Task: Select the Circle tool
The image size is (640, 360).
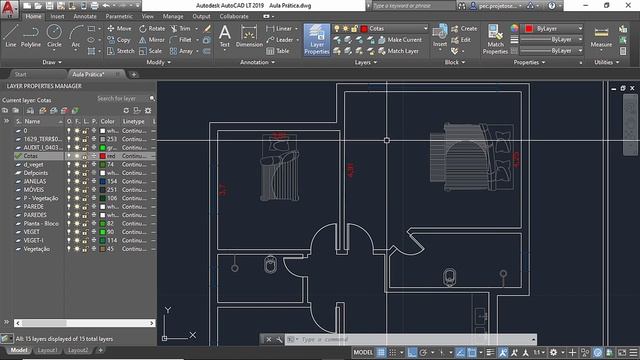Action: click(54, 36)
